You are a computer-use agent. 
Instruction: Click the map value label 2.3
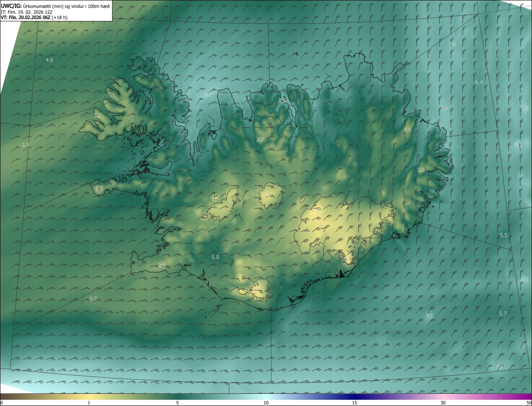click(99, 189)
